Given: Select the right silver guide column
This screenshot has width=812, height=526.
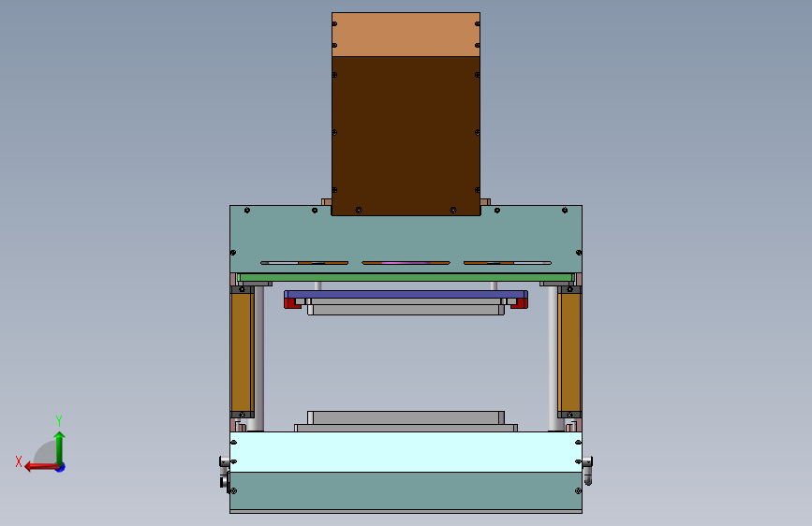Looking at the screenshot, I should coord(554,358).
